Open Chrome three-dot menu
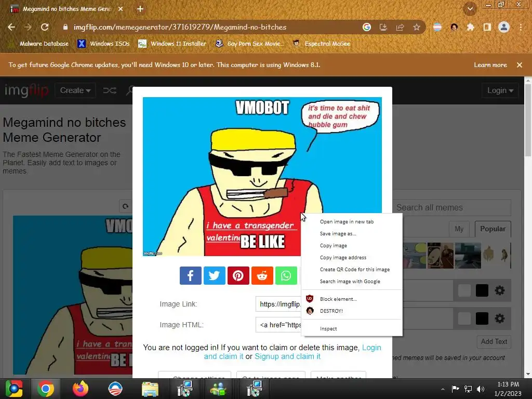 (521, 27)
